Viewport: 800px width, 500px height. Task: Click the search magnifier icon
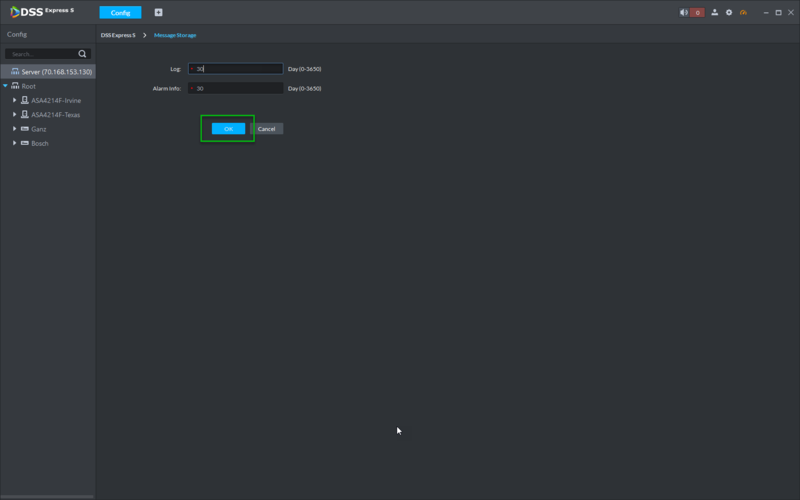tap(82, 54)
